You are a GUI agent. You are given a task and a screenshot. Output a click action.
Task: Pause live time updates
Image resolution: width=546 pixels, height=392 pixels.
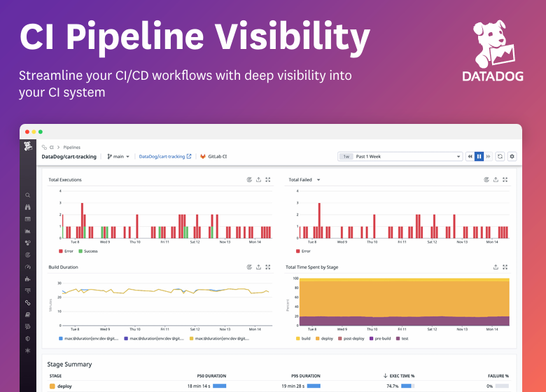click(479, 157)
